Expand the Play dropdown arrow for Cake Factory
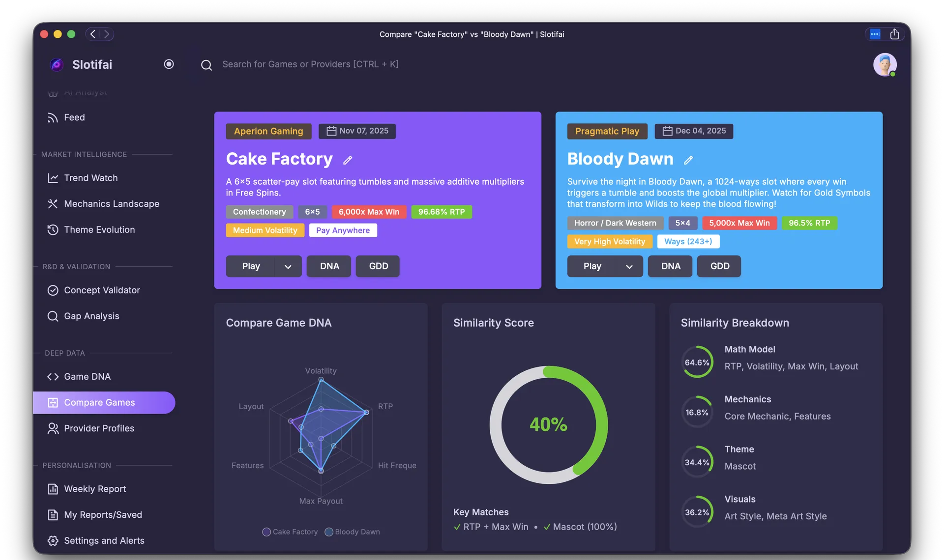Image resolution: width=944 pixels, height=560 pixels. point(288,266)
